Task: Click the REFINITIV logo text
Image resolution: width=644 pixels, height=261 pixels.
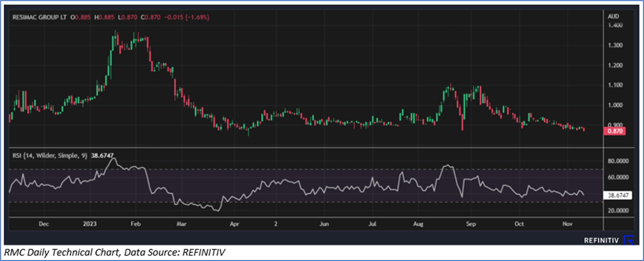Action: click(601, 241)
